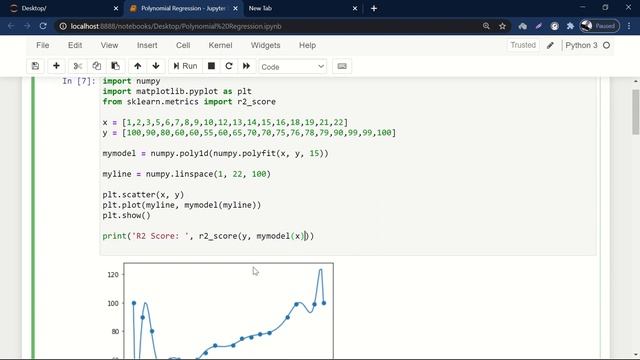
Task: Open the cell type Code dropdown
Action: (293, 67)
